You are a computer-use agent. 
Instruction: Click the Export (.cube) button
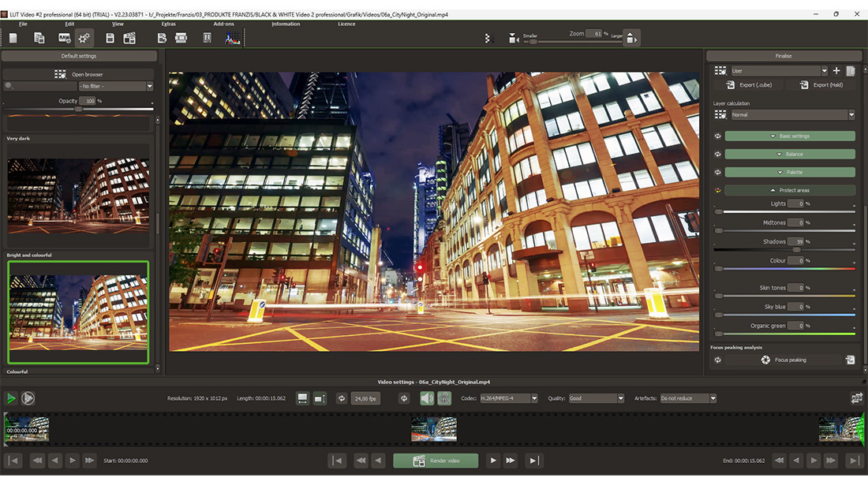750,84
